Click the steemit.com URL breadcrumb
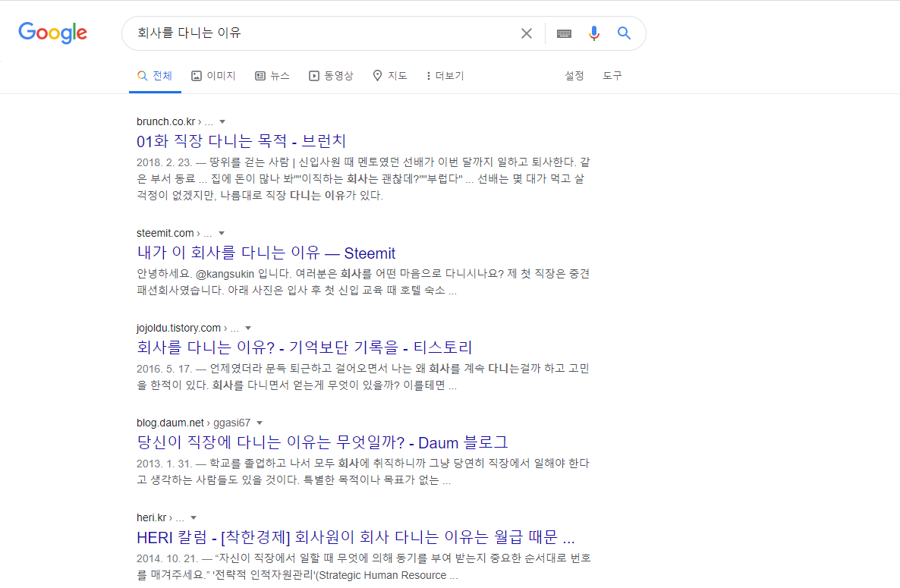Viewport: 900px width, 588px height. [x=174, y=234]
